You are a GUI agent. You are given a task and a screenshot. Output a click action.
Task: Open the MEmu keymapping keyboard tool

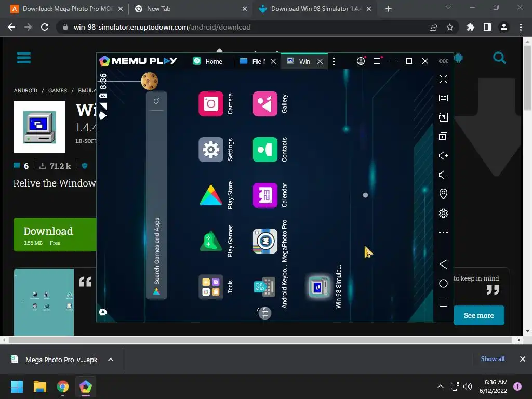point(443,98)
